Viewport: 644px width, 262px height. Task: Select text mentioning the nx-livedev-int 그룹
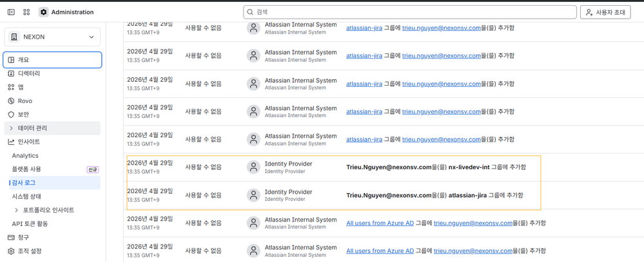(436, 167)
